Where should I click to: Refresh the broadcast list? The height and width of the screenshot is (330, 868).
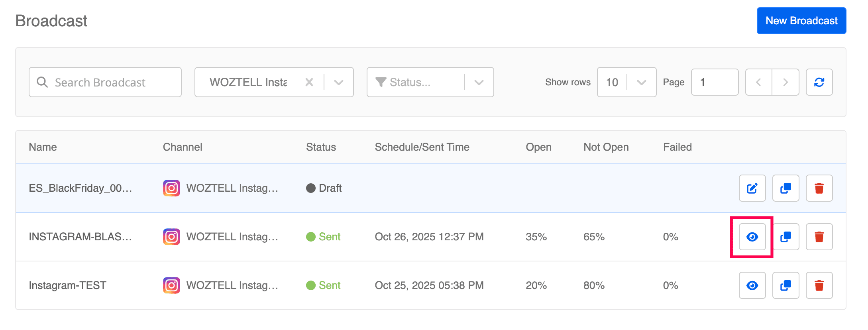pos(819,82)
